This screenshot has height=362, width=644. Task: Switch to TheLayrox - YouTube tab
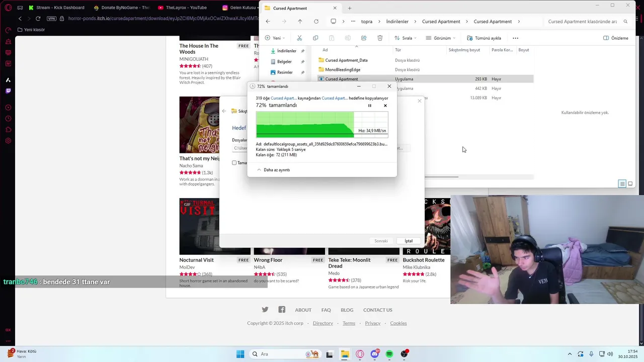point(182,8)
